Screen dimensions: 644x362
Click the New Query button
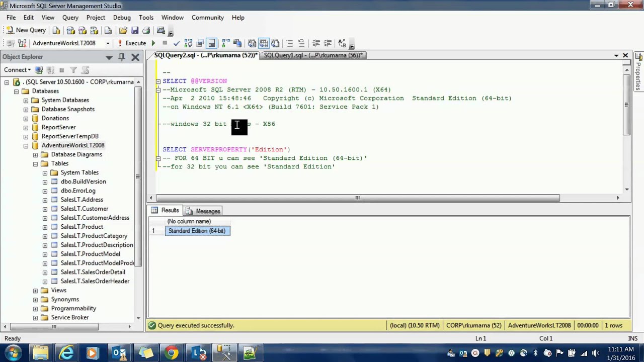tap(26, 30)
